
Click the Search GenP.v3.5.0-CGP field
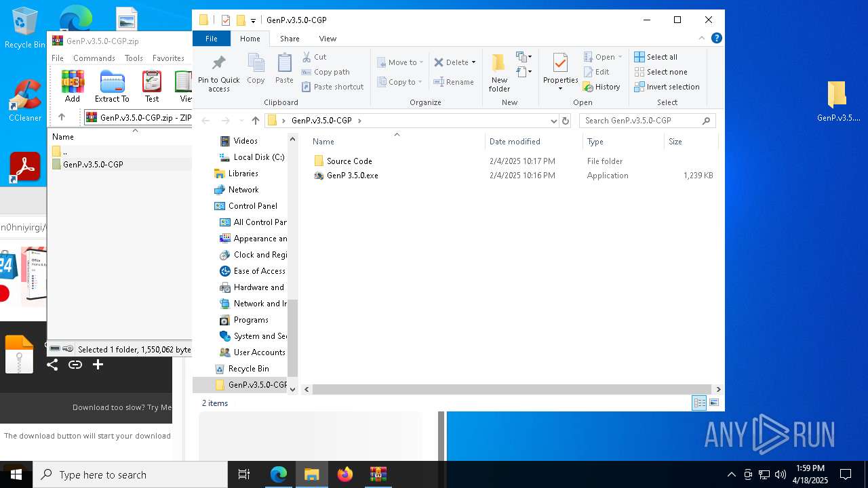[647, 121]
